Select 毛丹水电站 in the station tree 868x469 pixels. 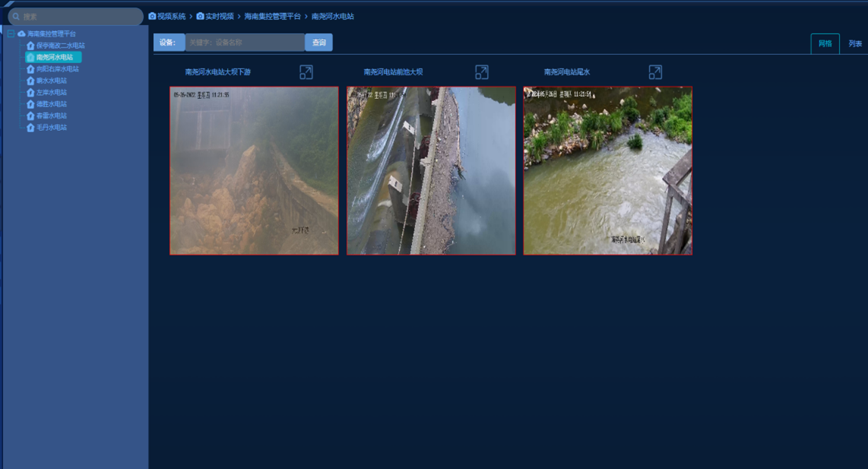(x=52, y=128)
